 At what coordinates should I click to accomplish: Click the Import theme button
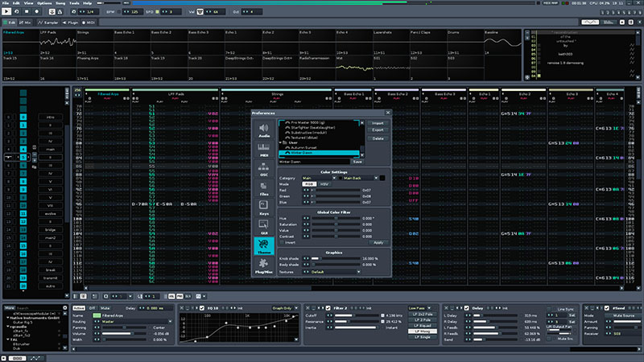pos(378,123)
